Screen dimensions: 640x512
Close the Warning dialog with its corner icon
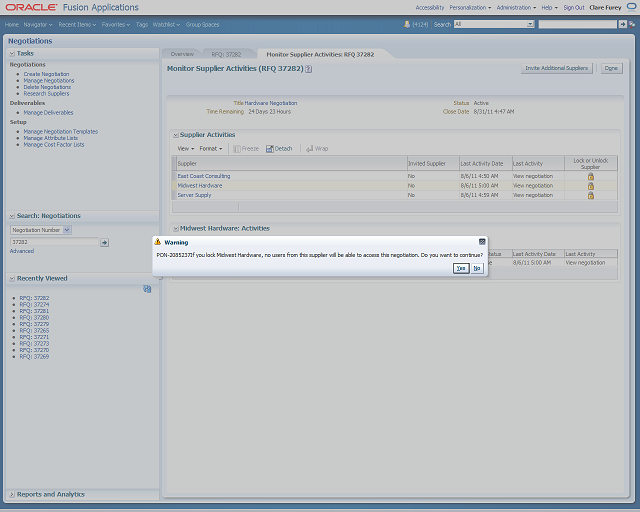click(x=482, y=242)
